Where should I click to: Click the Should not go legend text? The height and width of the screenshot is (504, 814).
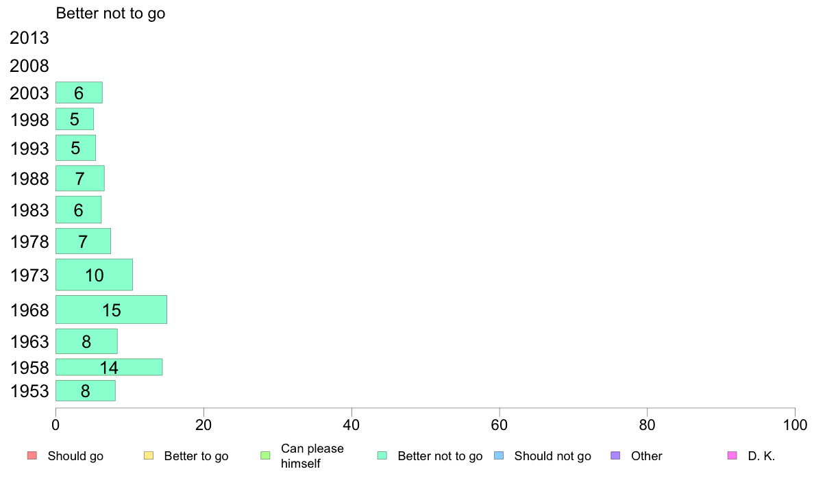coord(552,456)
